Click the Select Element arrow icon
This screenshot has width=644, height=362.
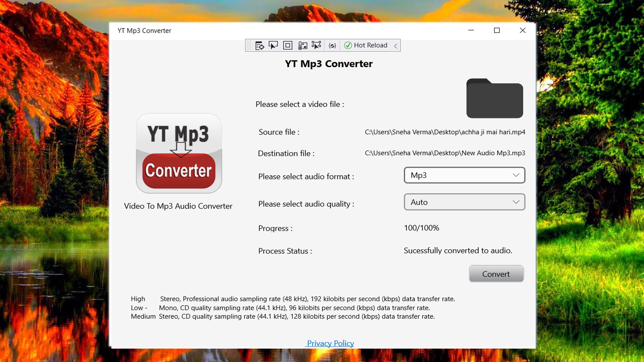273,45
